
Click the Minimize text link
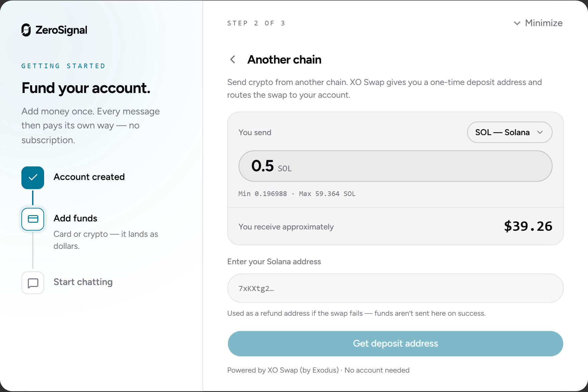[x=544, y=23]
